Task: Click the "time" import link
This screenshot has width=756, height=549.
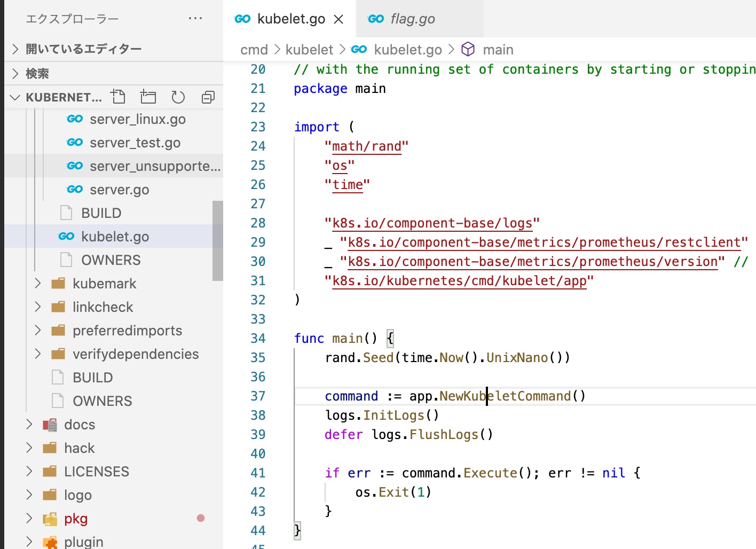Action: pos(348,184)
